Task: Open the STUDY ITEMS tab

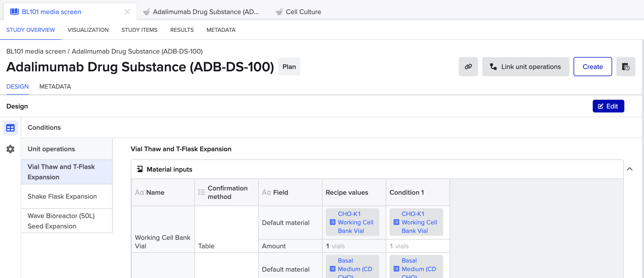Action: [x=139, y=30]
